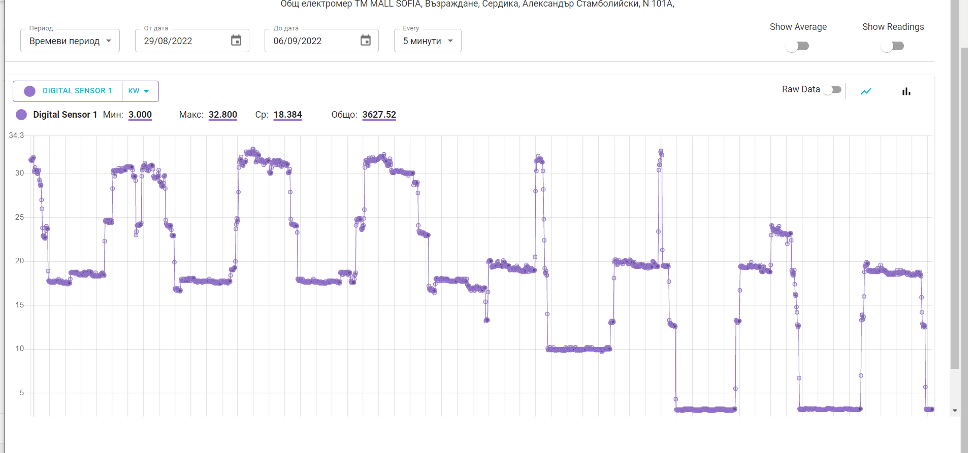Click the purple Digital Sensor 1 circle icon
This screenshot has width=968, height=453.
tap(29, 91)
